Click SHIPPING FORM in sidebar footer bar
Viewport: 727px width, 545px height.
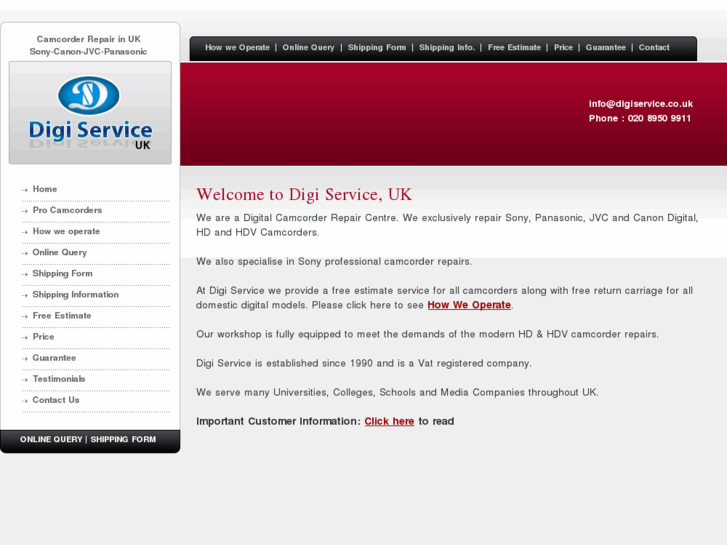point(123,439)
